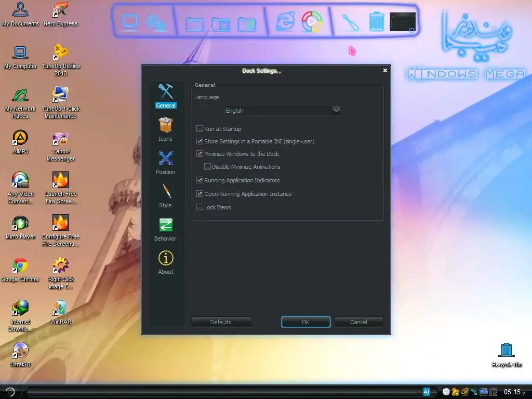Select the Yahoo! Messenger shortcut
This screenshot has height=399, width=532.
(61, 146)
